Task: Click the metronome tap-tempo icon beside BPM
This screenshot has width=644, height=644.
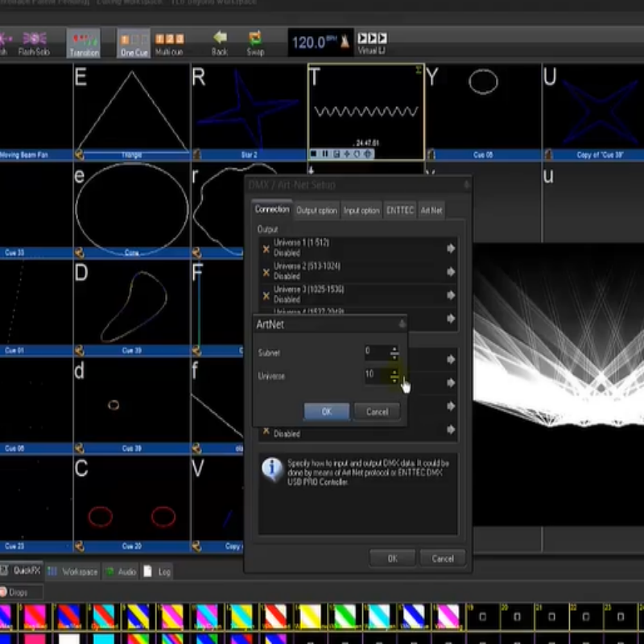Action: 345,43
